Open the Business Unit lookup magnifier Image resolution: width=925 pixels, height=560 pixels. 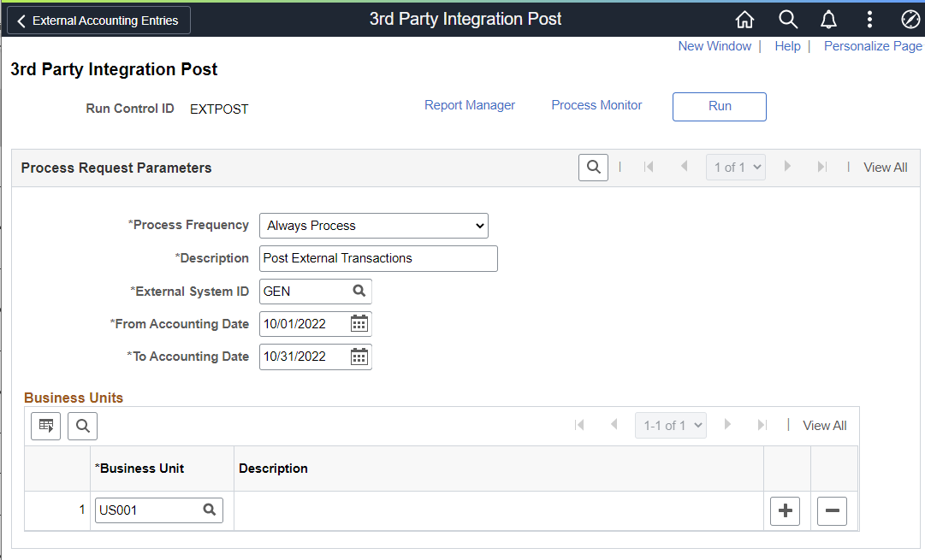point(210,510)
